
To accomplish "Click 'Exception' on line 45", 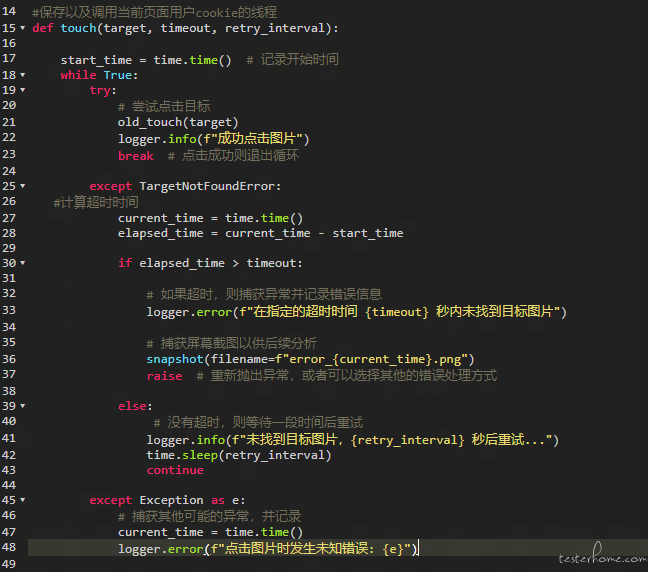I will [171, 500].
